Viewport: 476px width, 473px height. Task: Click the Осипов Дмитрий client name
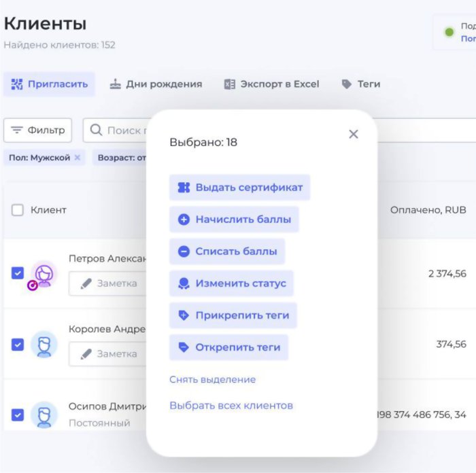107,406
